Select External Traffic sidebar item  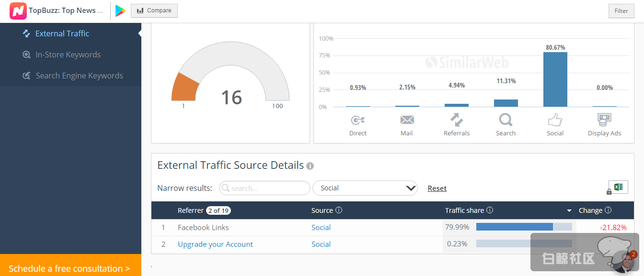point(62,33)
